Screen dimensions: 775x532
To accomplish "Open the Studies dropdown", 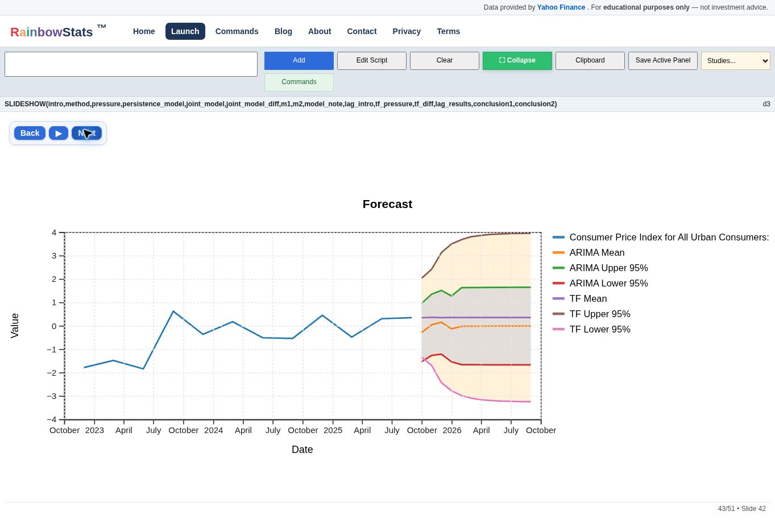I will click(736, 61).
